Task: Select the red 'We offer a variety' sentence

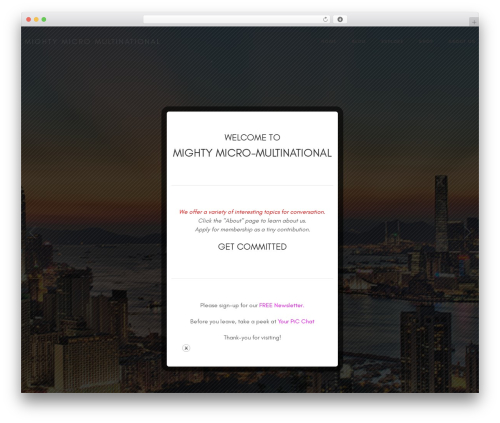Action: 252,212
